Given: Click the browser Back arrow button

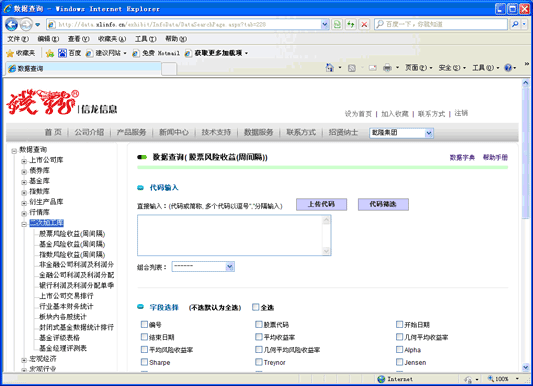Looking at the screenshot, I should pyautogui.click(x=12, y=24).
